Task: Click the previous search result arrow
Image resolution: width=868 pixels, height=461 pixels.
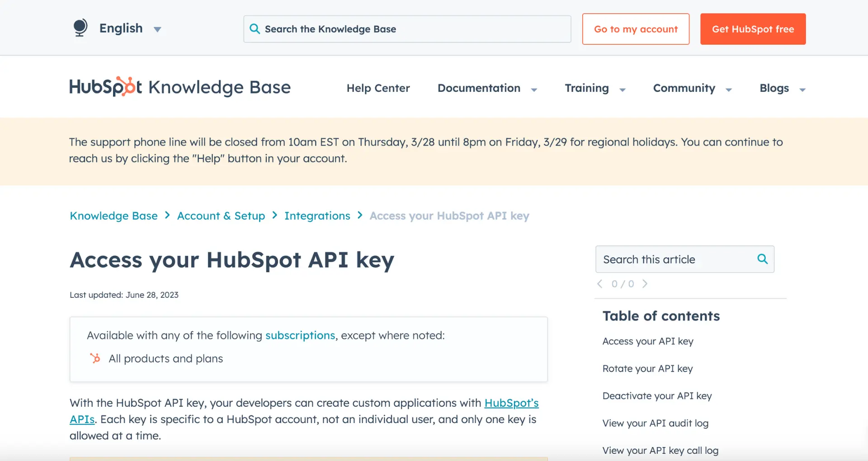Action: pyautogui.click(x=600, y=284)
